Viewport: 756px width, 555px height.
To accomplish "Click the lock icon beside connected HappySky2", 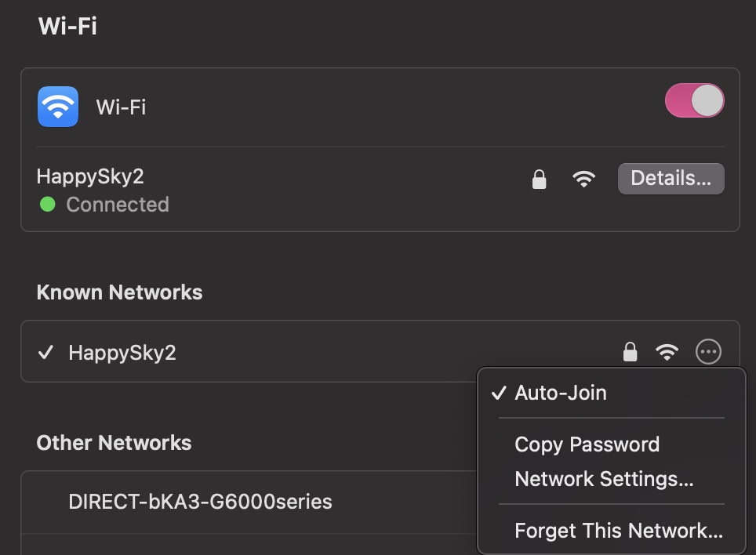I will [x=539, y=180].
